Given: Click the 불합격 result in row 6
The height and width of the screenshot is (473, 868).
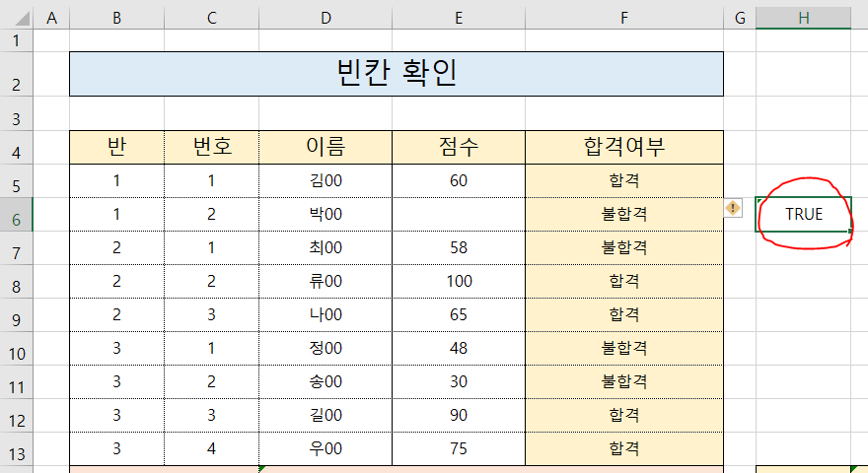Looking at the screenshot, I should [623, 214].
